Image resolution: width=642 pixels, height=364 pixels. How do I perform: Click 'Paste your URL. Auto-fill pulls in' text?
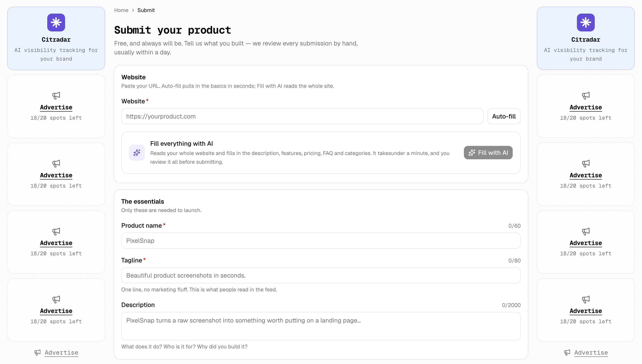(228, 86)
